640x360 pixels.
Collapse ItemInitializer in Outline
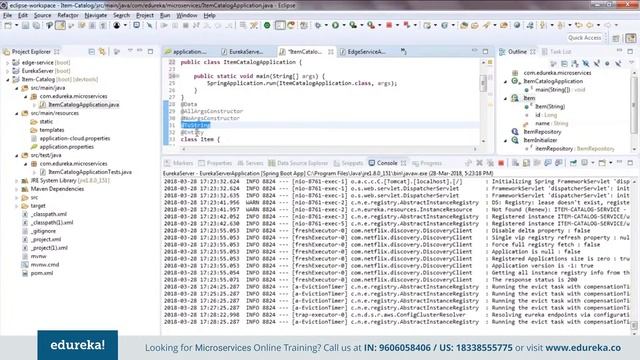coord(506,140)
